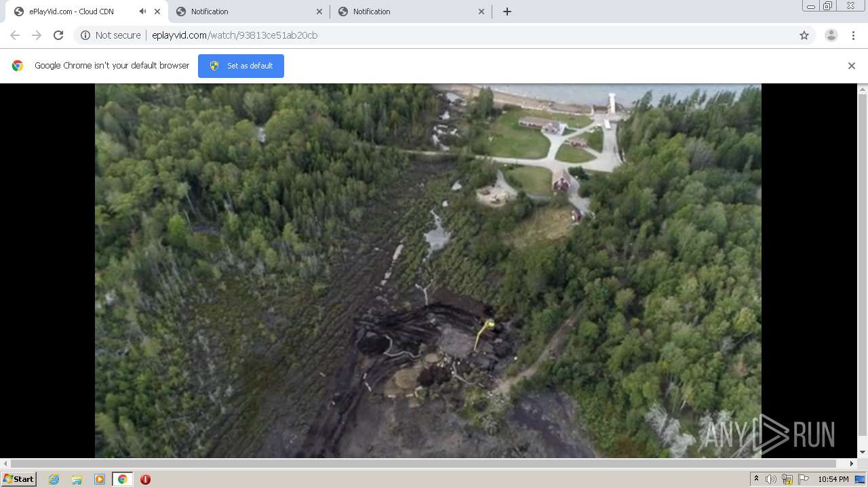Switch to the first Notification tab
Screen dimensions: 868x488
(248, 12)
